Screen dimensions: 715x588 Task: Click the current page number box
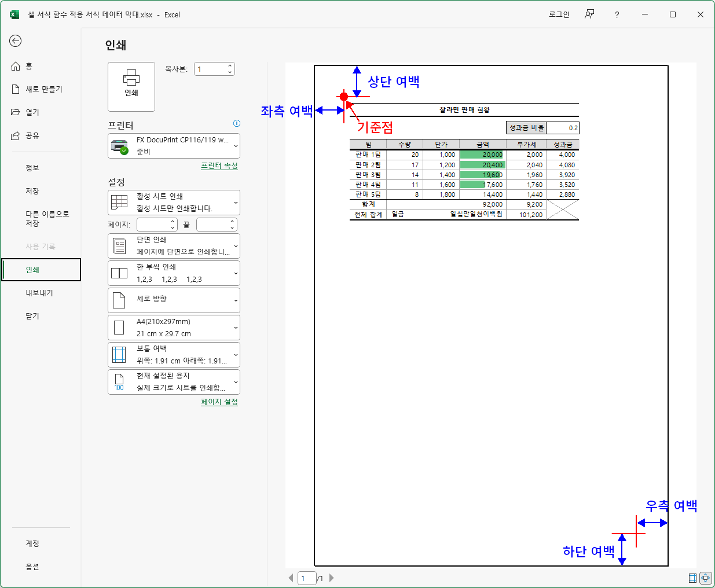(307, 578)
